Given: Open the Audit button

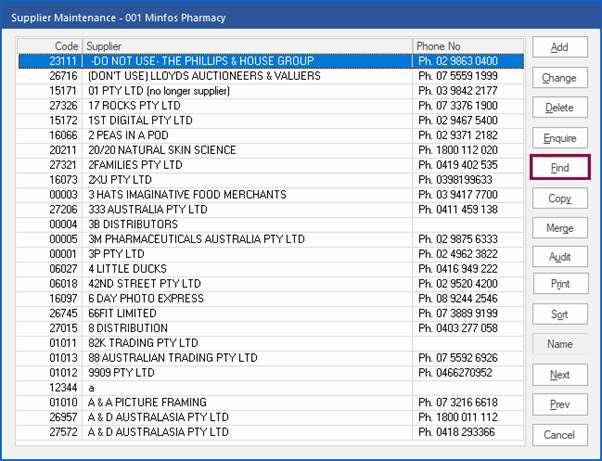Looking at the screenshot, I should click(560, 257).
